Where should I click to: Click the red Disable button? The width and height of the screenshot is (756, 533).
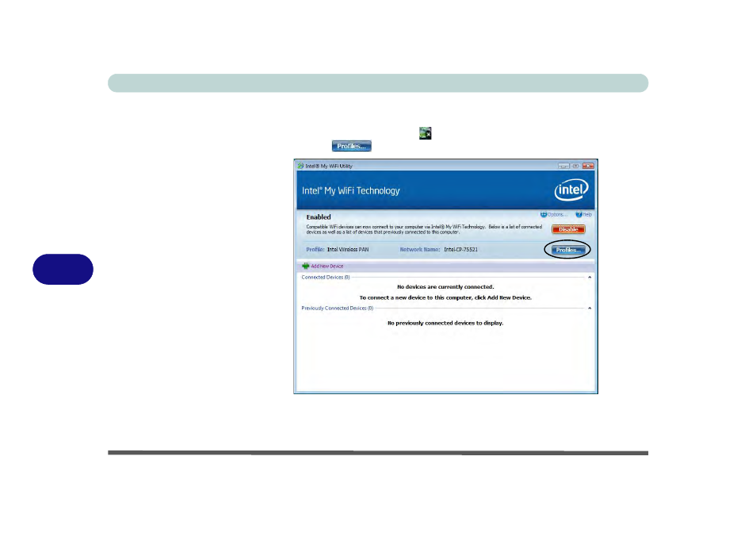point(568,229)
